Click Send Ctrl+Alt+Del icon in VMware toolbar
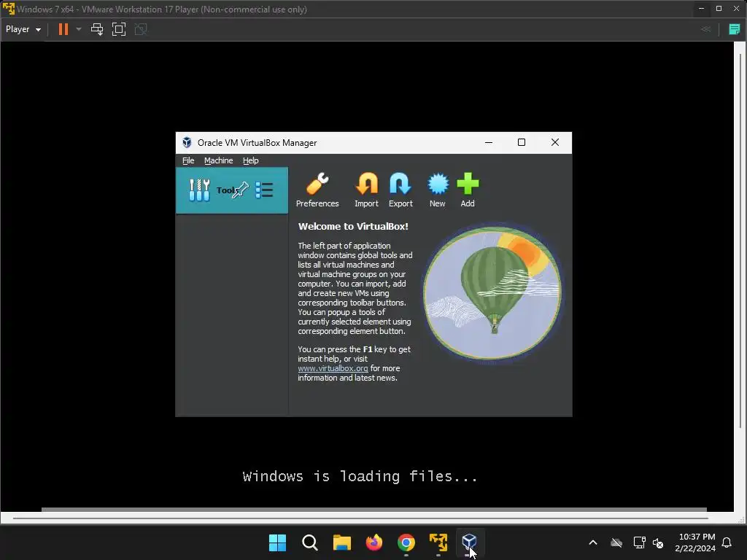747x560 pixels. (97, 29)
